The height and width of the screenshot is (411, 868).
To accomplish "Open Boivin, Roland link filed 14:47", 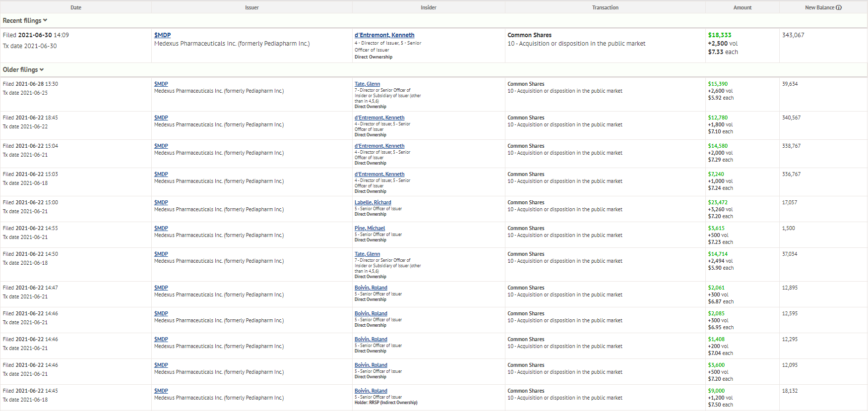I will point(371,288).
